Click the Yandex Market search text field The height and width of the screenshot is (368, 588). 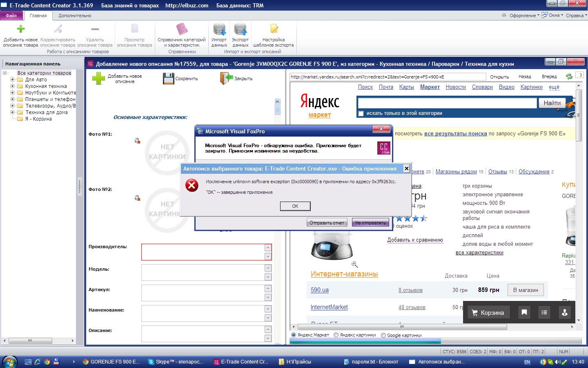[x=447, y=103]
